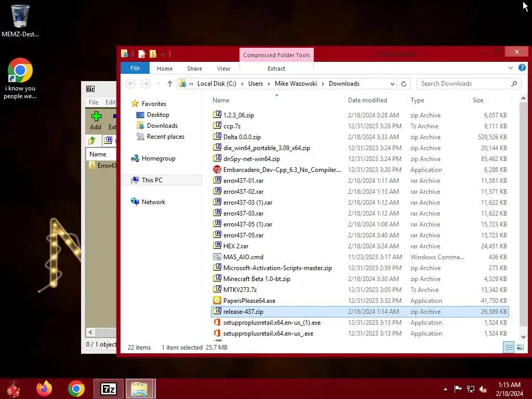
Task: Open the MEMZ-Dest recycle bin desktop icon
Action: point(20,20)
